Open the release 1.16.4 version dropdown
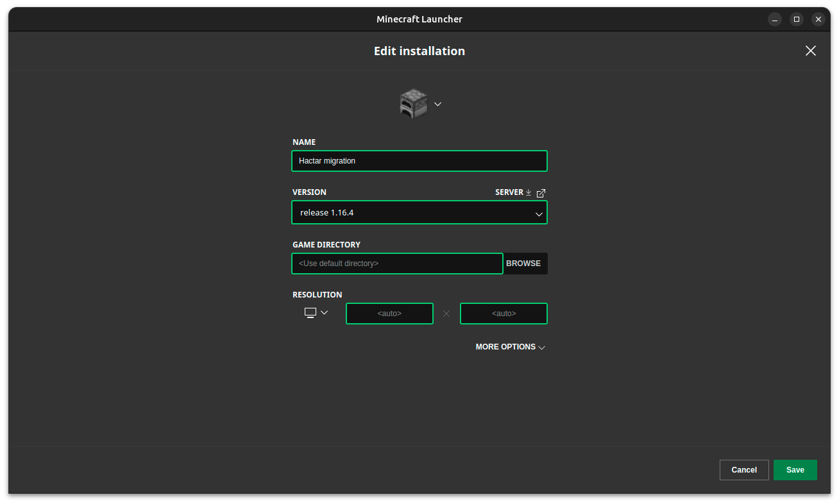The image size is (839, 504). pyautogui.click(x=419, y=212)
